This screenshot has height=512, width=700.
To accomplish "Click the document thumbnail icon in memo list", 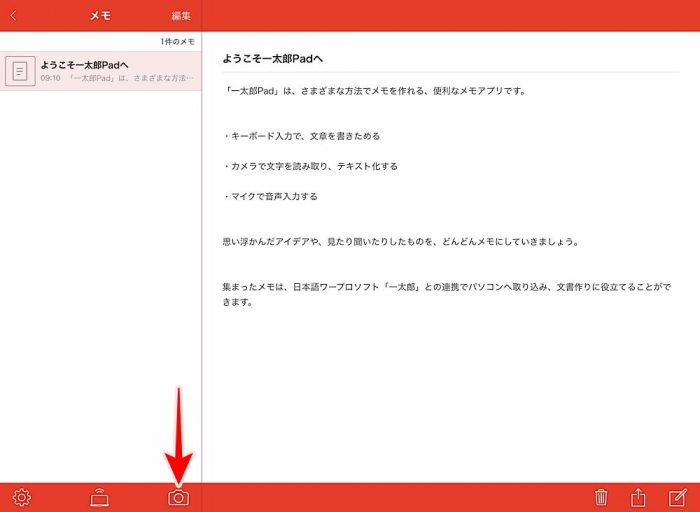I will pos(20,71).
